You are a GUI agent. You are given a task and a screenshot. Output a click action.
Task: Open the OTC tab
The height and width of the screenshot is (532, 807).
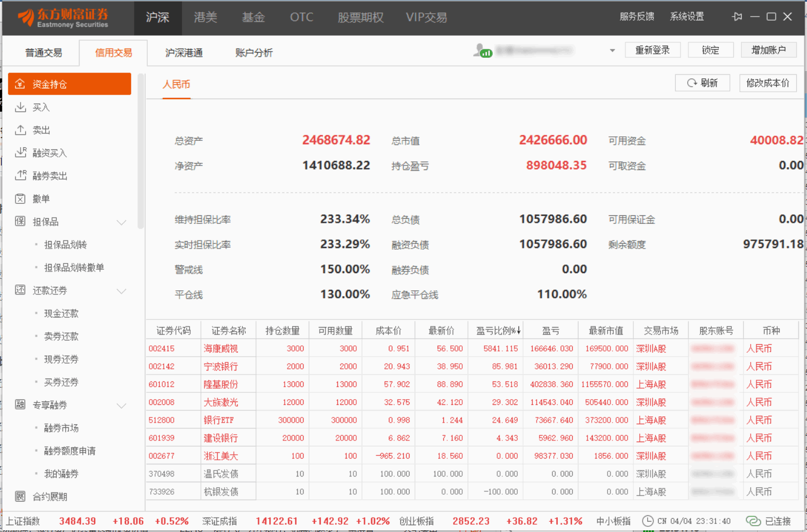(x=302, y=18)
